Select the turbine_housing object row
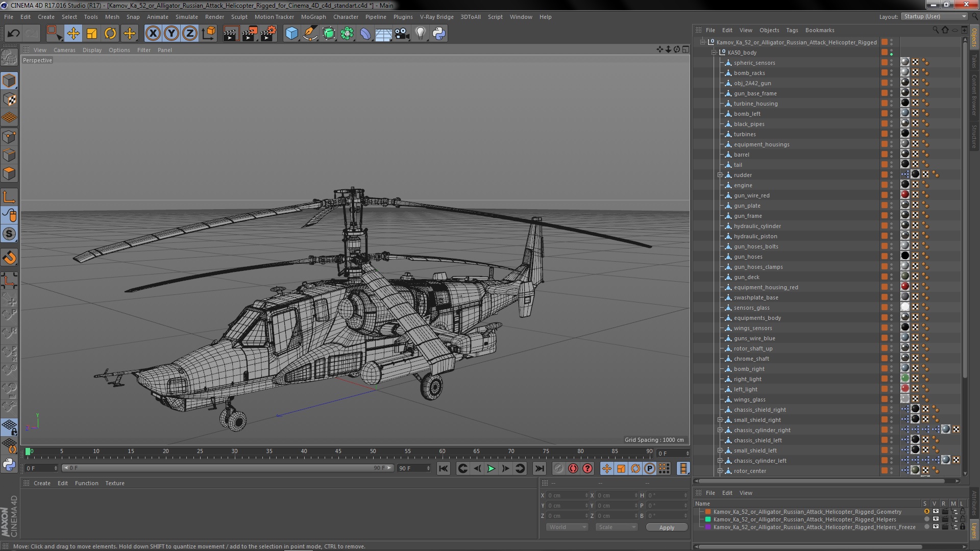 pos(755,104)
